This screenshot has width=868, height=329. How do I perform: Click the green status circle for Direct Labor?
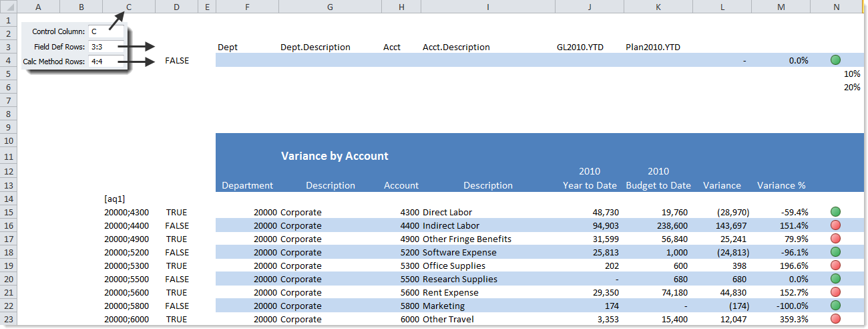(835, 212)
